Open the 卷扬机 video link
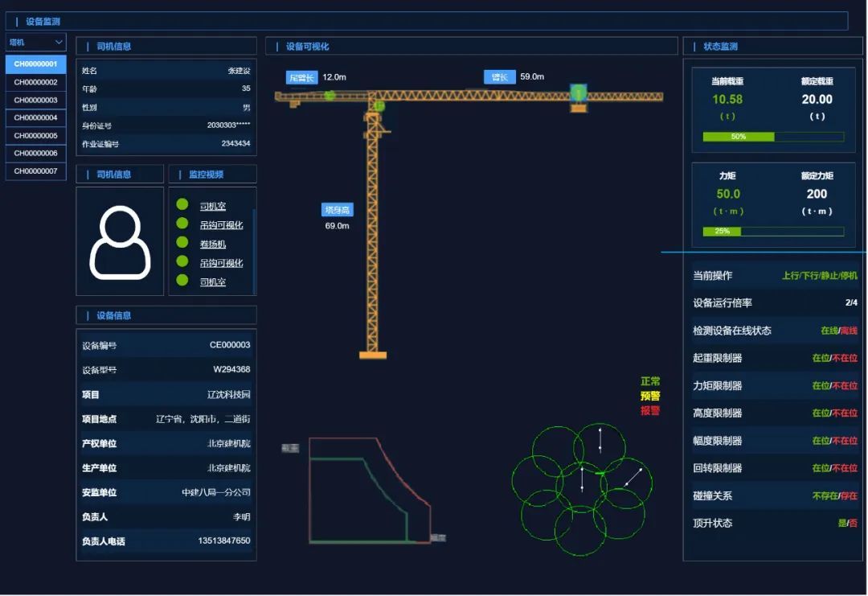 click(x=213, y=244)
